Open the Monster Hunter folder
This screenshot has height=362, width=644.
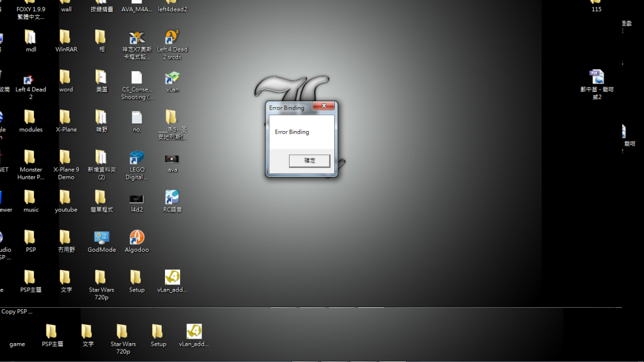(30, 158)
